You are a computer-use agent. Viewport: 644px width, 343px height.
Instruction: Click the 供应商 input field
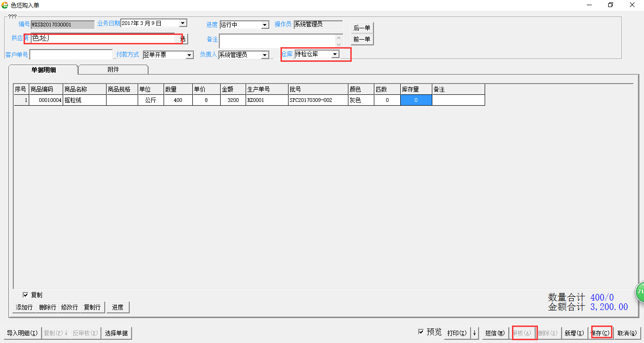click(x=104, y=39)
